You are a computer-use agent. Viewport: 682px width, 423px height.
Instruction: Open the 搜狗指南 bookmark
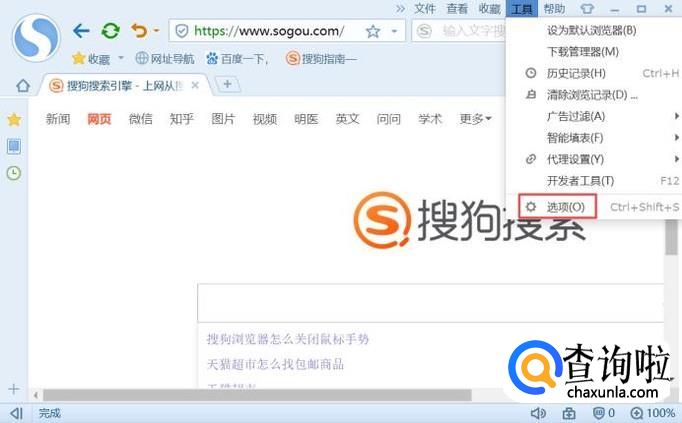tap(321, 58)
